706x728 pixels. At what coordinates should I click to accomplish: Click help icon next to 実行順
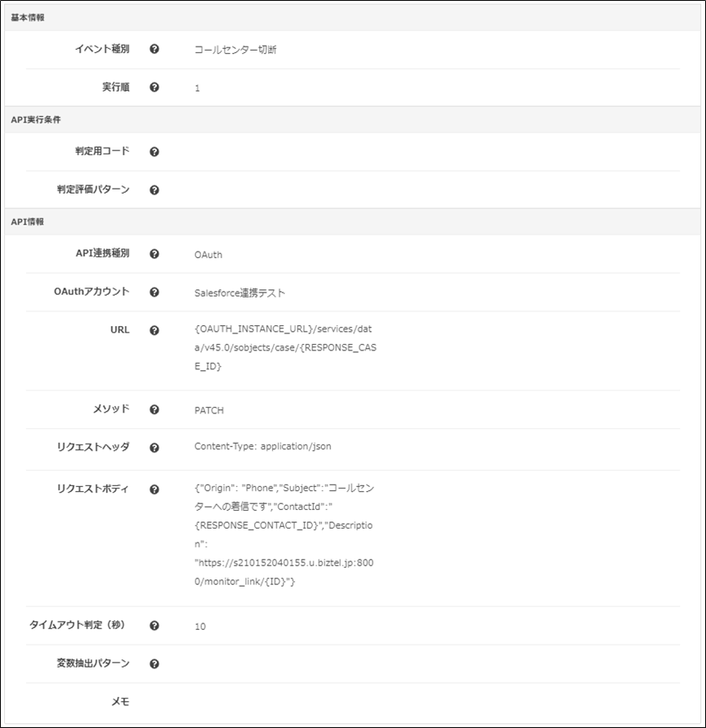coord(154,87)
